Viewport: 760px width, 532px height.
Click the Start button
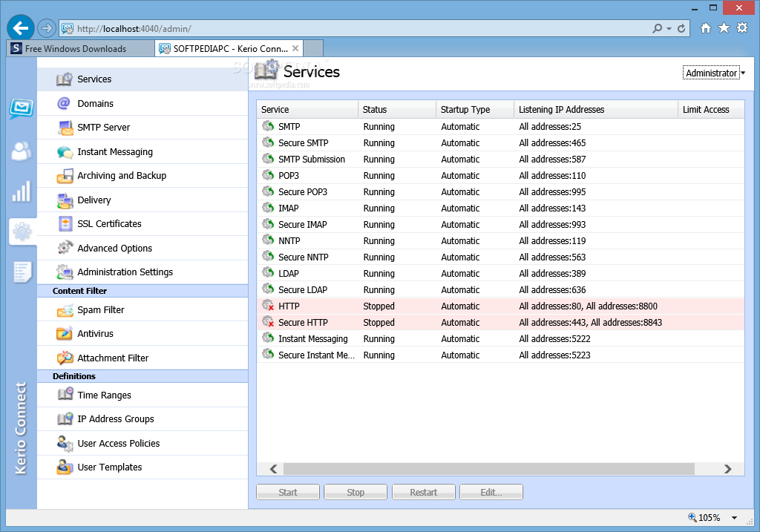coord(288,492)
